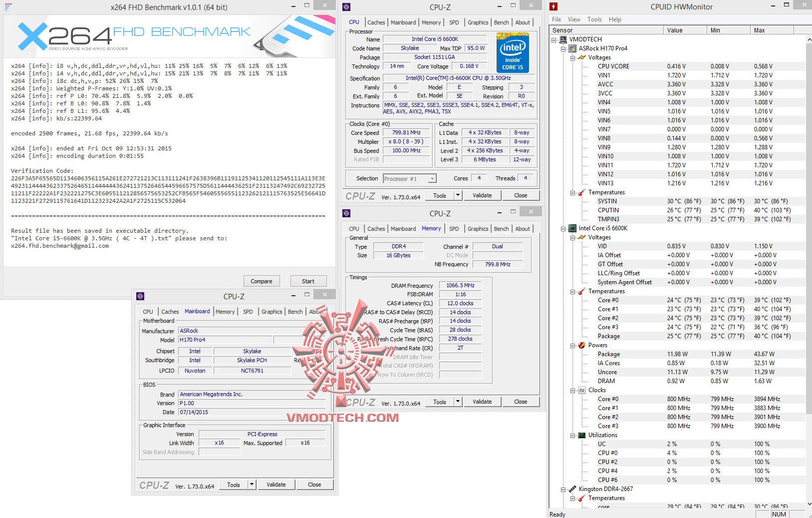Open the Processor #1 selection dropdown in CPU-Z
Screen dimensions: 812x518
432,178
